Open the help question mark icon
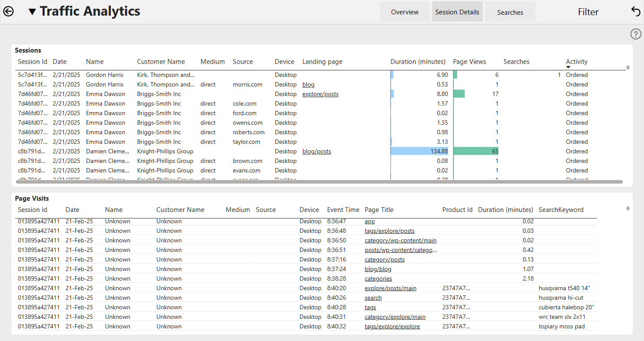The width and height of the screenshot is (644, 341). pos(635,34)
